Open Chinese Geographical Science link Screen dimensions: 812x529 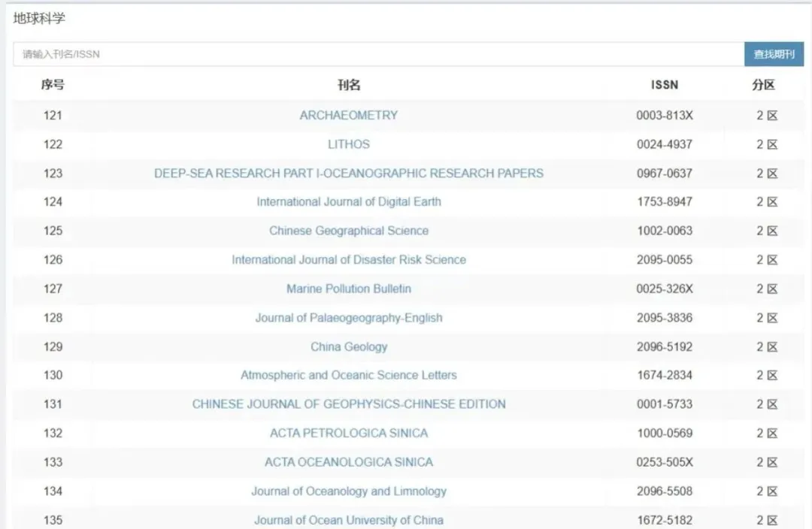coord(349,231)
